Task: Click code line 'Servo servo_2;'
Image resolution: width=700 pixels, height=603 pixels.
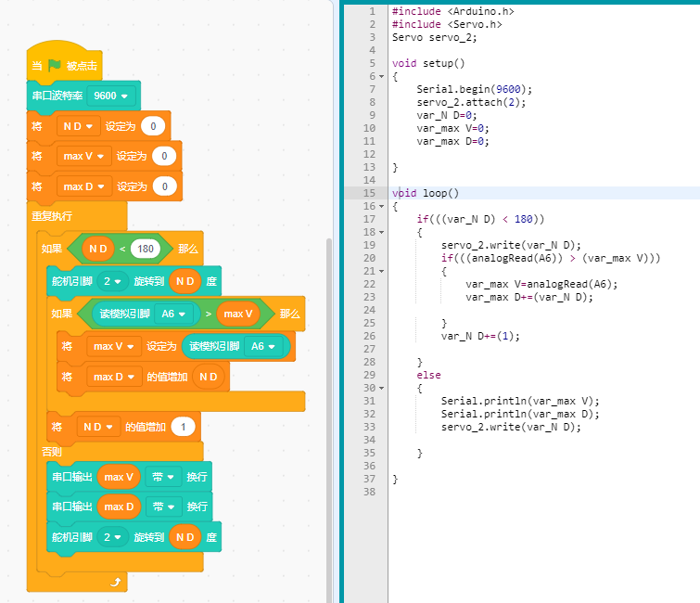Action: (x=435, y=37)
